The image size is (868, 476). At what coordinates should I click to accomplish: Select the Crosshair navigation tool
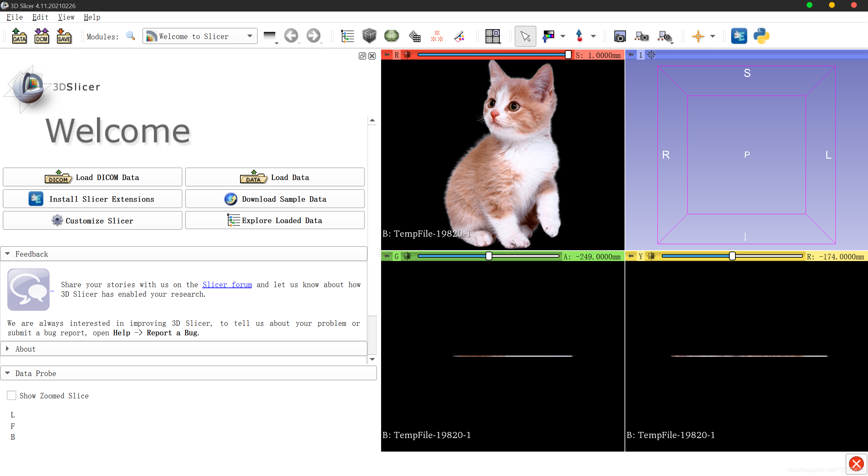(698, 36)
